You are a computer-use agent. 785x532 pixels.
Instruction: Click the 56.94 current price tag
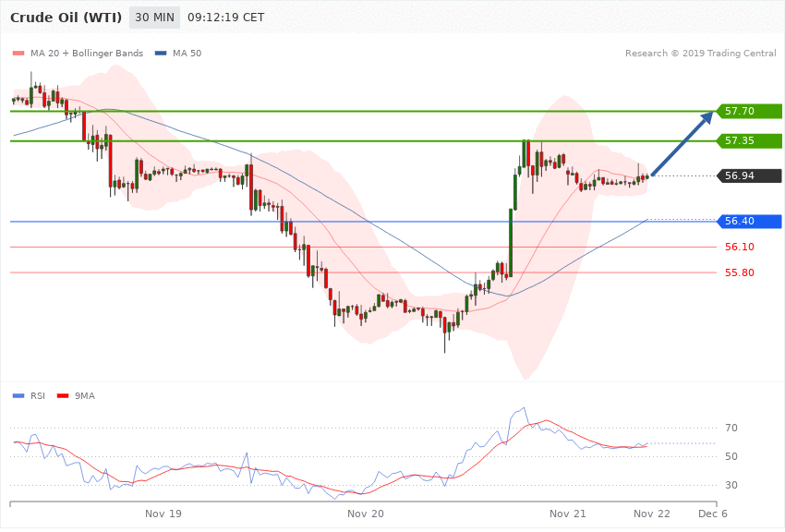click(750, 175)
